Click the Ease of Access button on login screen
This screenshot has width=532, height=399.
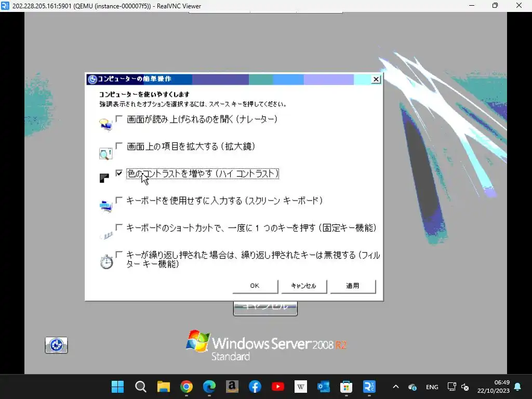pyautogui.click(x=56, y=345)
